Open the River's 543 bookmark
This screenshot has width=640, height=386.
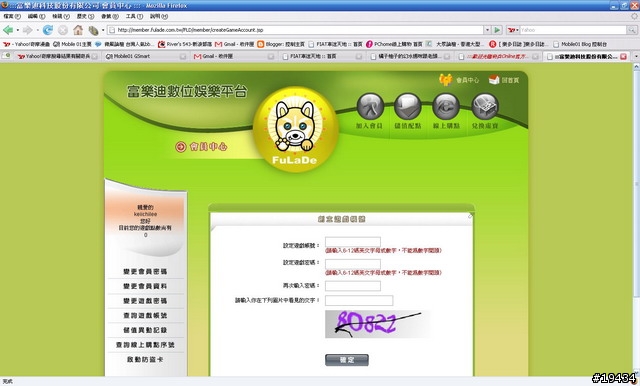[x=185, y=44]
